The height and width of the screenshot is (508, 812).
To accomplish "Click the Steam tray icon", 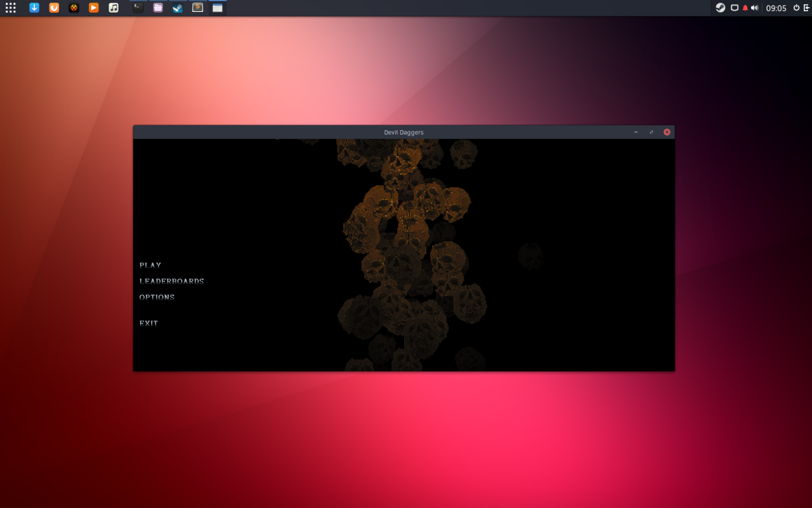I will [721, 8].
